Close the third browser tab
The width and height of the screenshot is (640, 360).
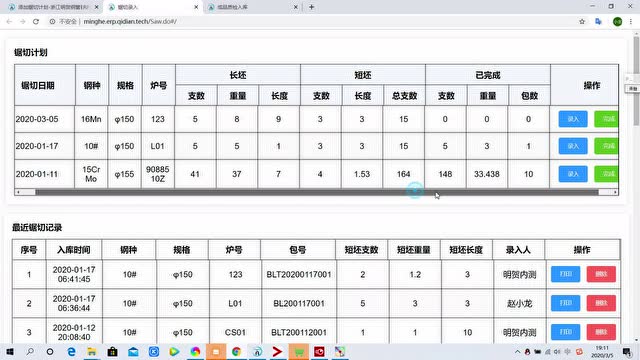(x=296, y=7)
